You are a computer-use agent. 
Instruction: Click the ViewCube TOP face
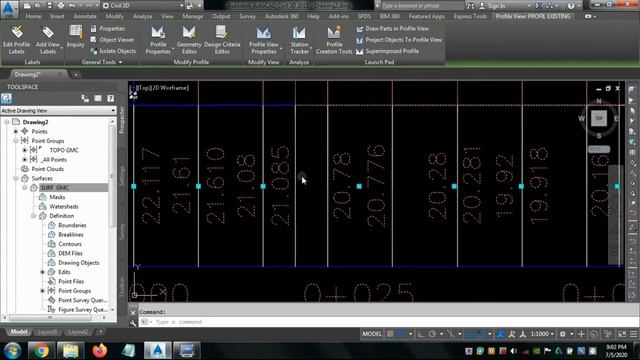pos(599,118)
